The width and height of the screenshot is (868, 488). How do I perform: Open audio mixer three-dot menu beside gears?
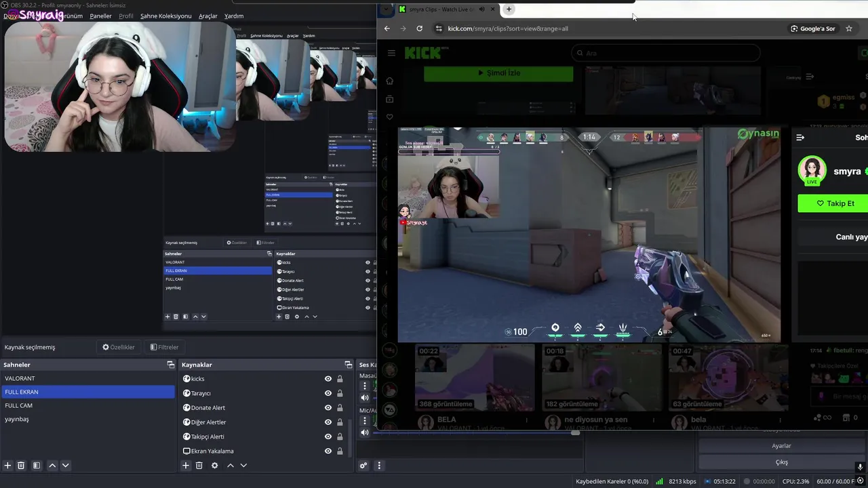tap(379, 466)
